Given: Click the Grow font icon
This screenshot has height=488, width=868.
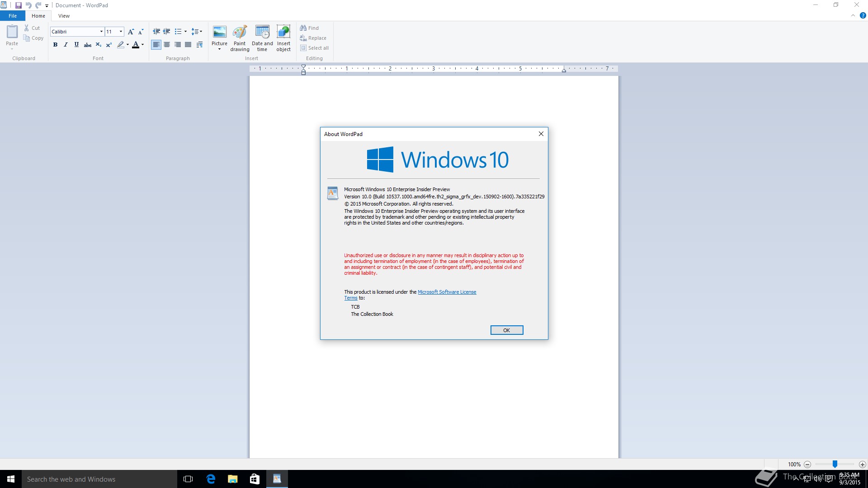Looking at the screenshot, I should click(x=131, y=32).
